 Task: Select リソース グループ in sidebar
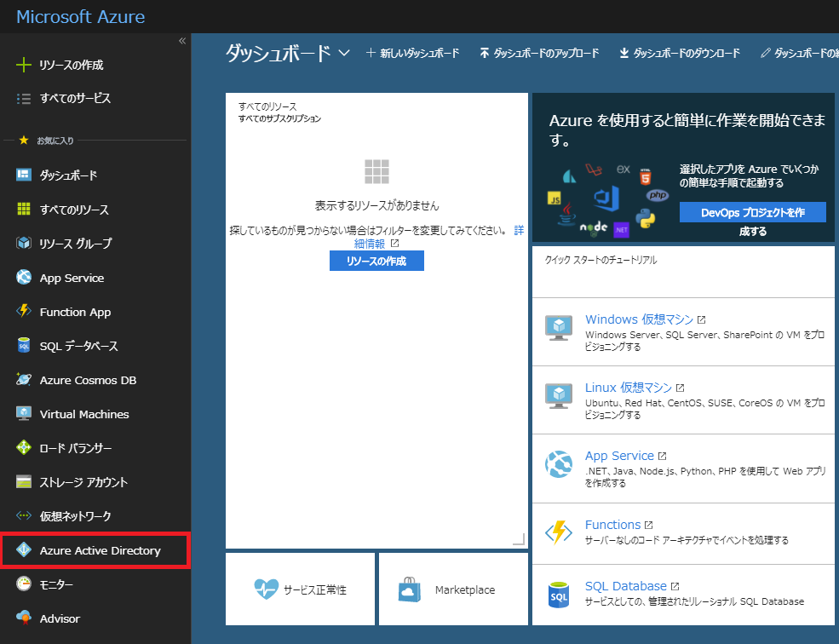(x=76, y=244)
